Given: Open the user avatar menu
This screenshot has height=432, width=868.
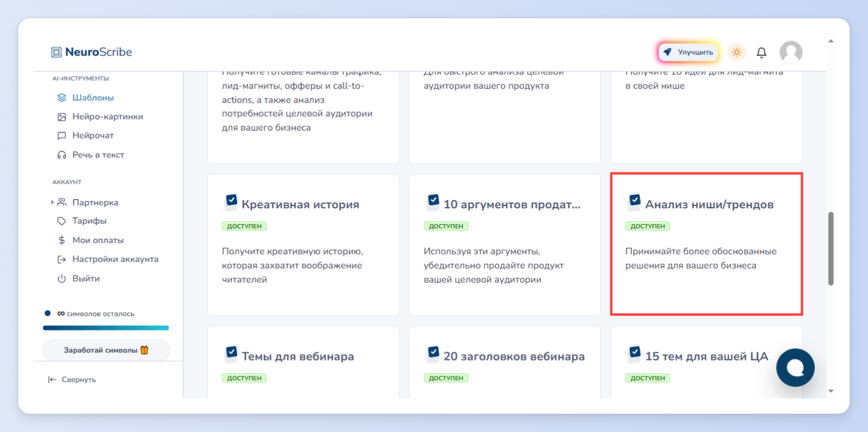Looking at the screenshot, I should pos(791,52).
